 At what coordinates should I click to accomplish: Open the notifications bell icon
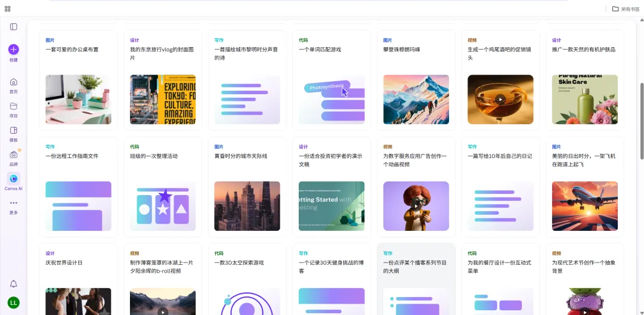[14, 284]
